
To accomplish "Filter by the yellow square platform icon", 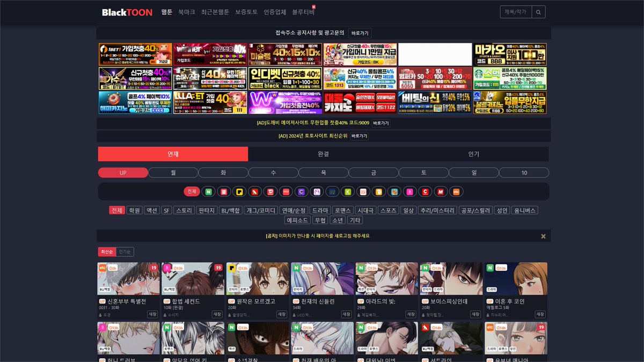I will [x=239, y=191].
